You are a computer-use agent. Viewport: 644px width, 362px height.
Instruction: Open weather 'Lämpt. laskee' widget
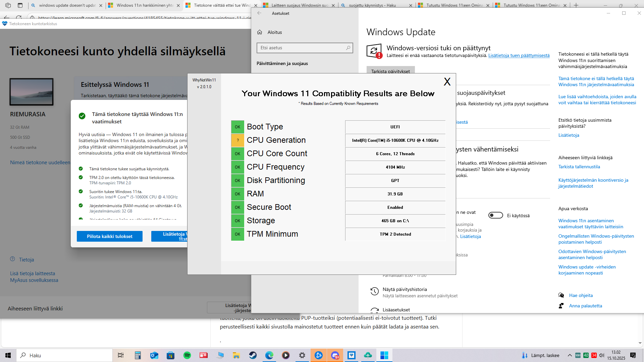[x=540, y=355]
